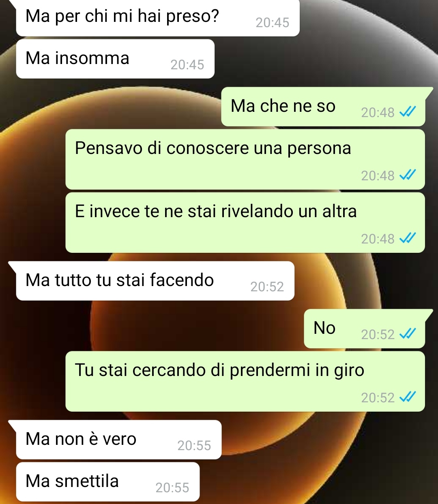Screen dimensions: 438x504
Task: Tap the ticks on "Tu stai cercando di prendermi in giro"
Action: pyautogui.click(x=408, y=397)
